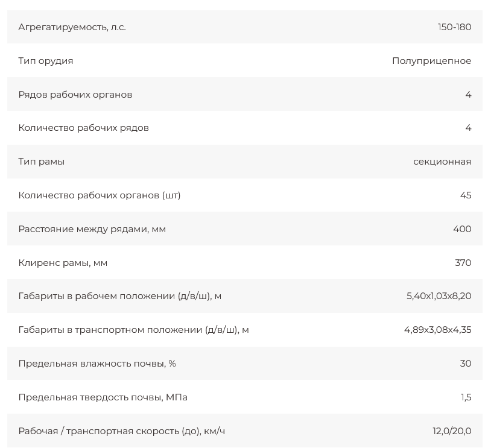Select the 'Полуприцепное' value text
491x448 pixels.
pos(431,61)
